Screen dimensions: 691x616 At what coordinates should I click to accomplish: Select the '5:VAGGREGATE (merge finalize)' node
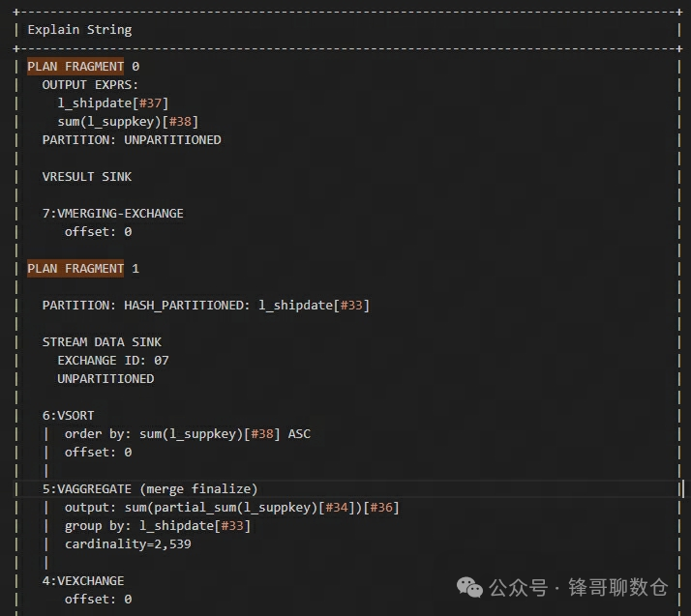coord(150,489)
